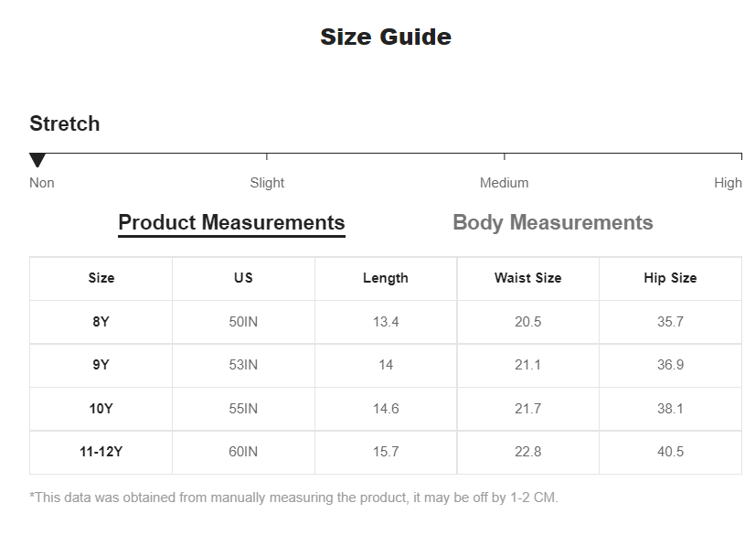756x535 pixels.
Task: Click the 50IN US size cell
Action: coord(243,322)
